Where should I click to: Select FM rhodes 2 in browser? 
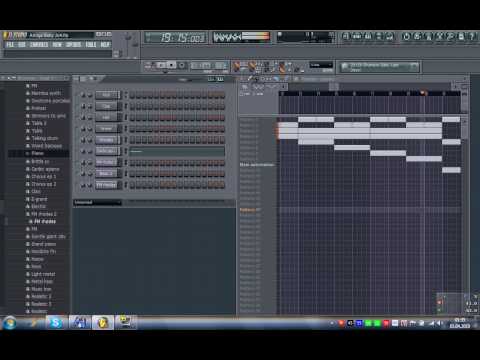pyautogui.click(x=44, y=214)
